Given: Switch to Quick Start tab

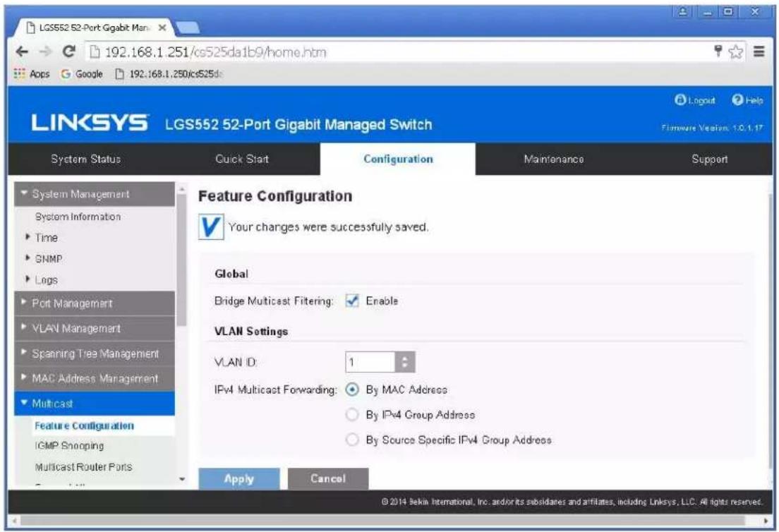Looking at the screenshot, I should 242,159.
